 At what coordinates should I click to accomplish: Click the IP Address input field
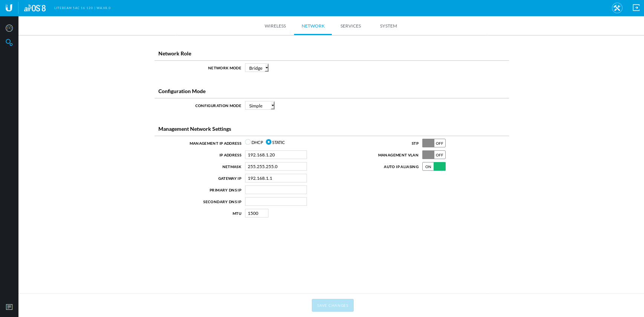click(276, 155)
